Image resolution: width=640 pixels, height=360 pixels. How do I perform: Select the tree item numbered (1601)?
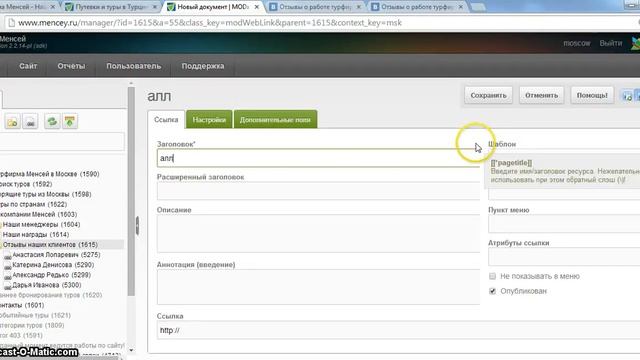[22, 305]
